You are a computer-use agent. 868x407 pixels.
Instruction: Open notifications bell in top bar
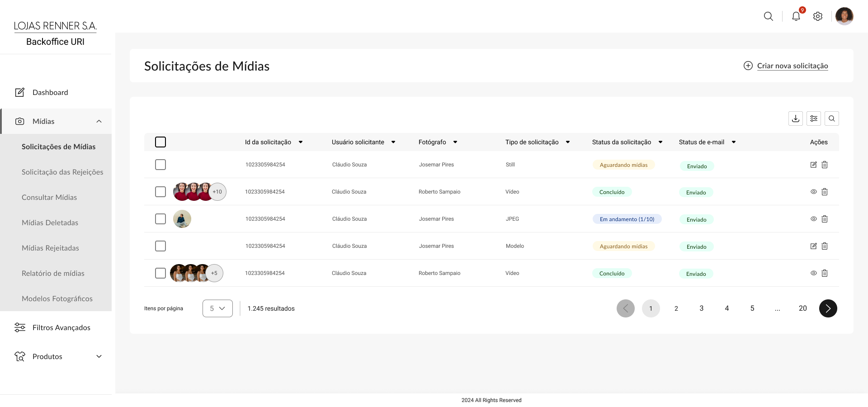[x=796, y=16]
